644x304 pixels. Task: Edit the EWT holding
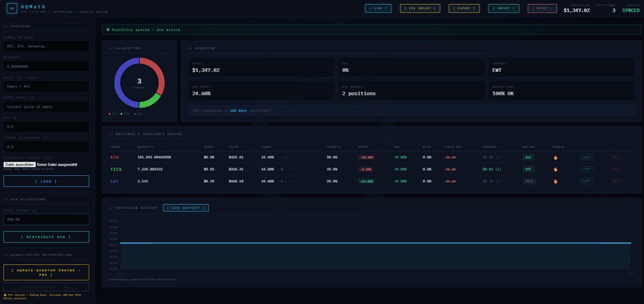(x=587, y=181)
